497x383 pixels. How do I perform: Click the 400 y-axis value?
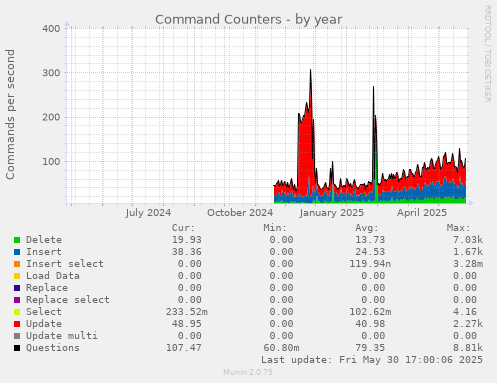click(x=51, y=29)
